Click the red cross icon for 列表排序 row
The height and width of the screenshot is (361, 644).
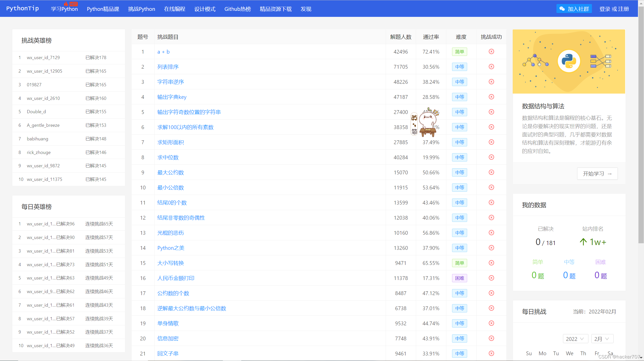[491, 67]
